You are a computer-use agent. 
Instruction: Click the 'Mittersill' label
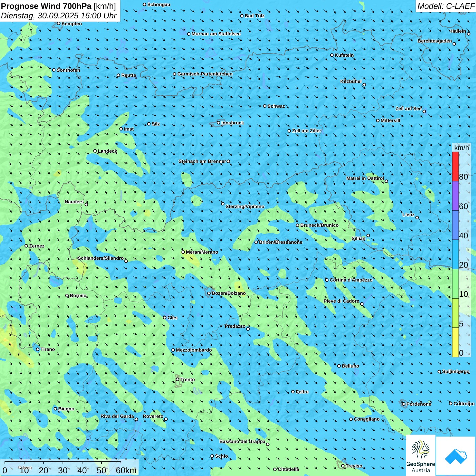pos(390,120)
